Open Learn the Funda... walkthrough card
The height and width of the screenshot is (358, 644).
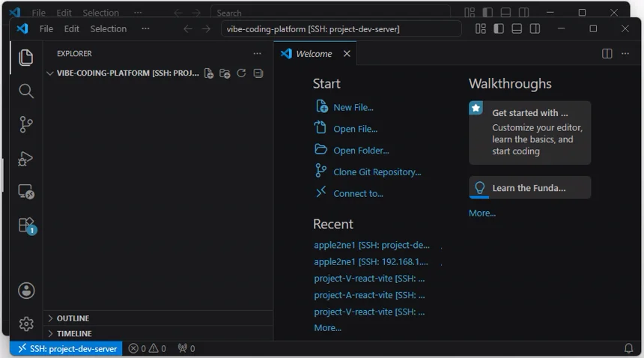530,188
